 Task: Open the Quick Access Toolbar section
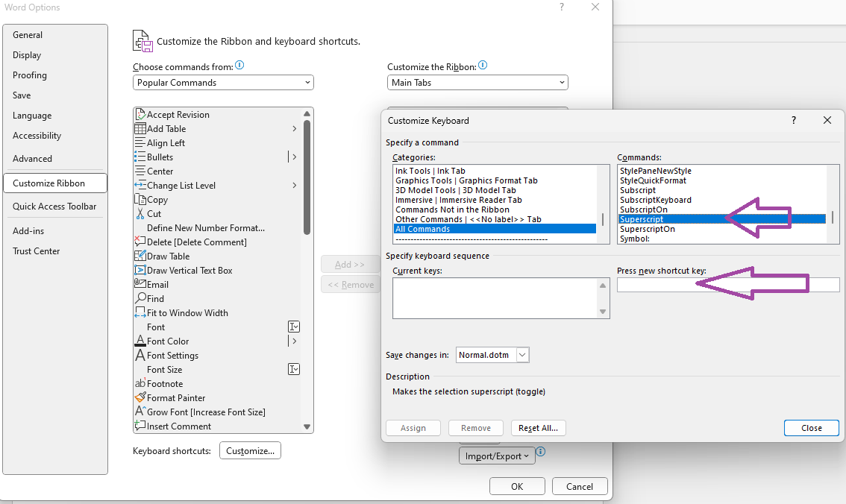tap(54, 206)
